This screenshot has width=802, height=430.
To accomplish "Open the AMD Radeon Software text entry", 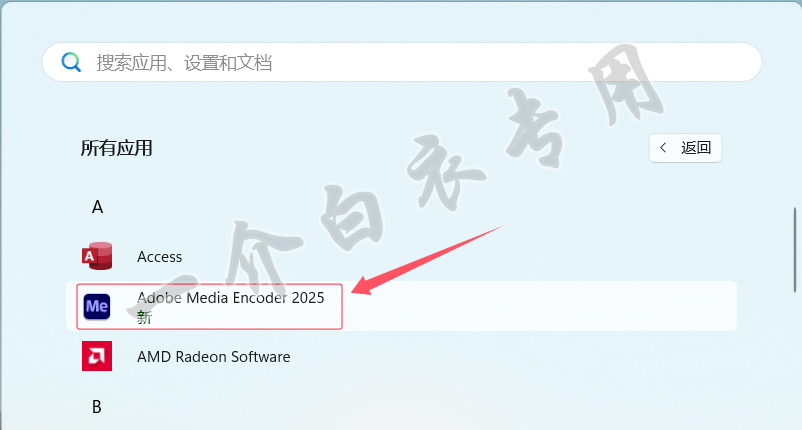I will pos(213,356).
